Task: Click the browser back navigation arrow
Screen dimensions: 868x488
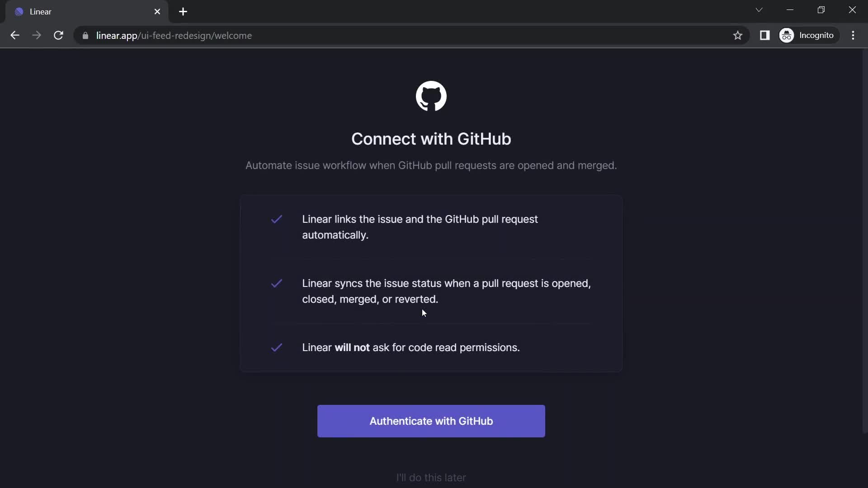Action: pyautogui.click(x=14, y=36)
